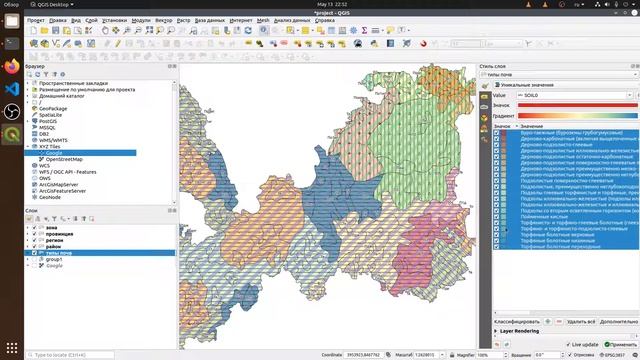Open the Statistical Summary sigma icon
This screenshot has height=360, width=640.
point(364,31)
